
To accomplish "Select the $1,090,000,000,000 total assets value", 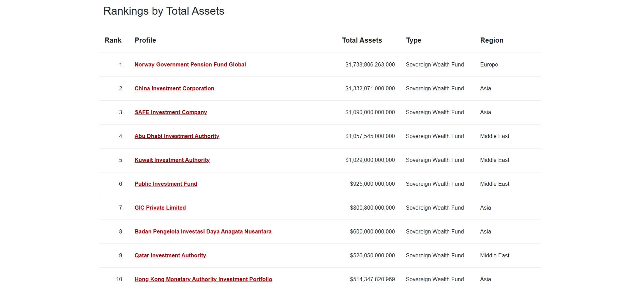I will pyautogui.click(x=370, y=112).
